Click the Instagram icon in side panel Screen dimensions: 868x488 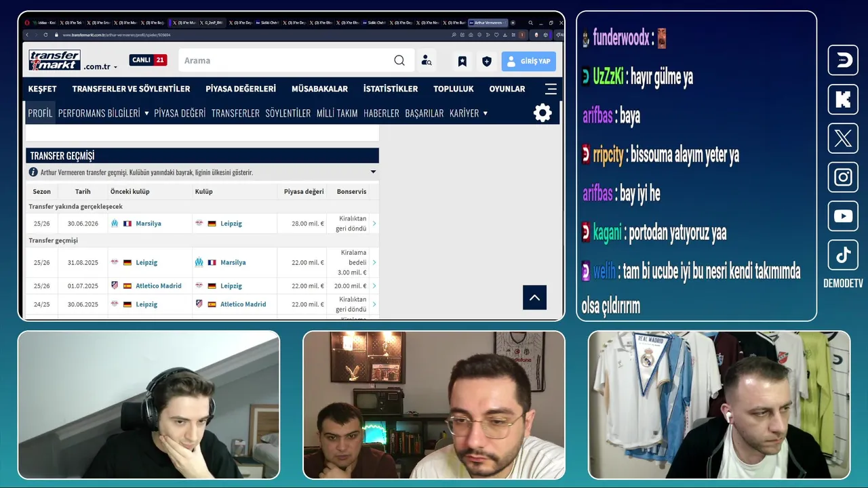[x=843, y=178]
